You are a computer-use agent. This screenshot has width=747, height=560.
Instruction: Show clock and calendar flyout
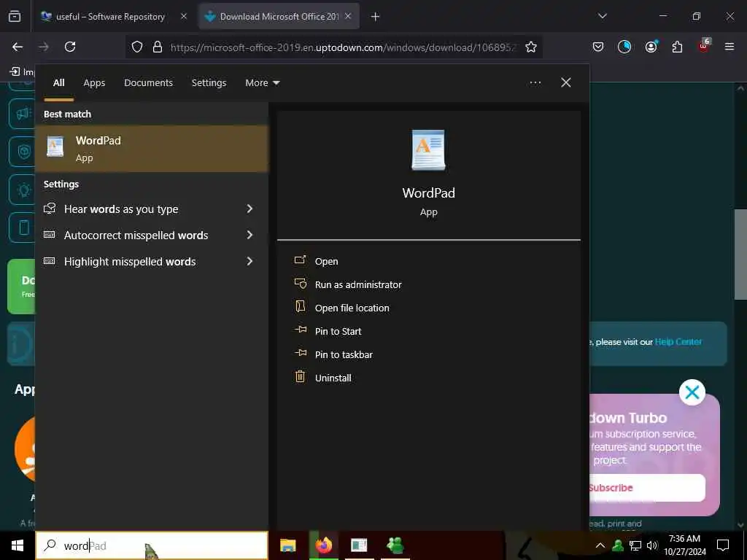[684, 545]
